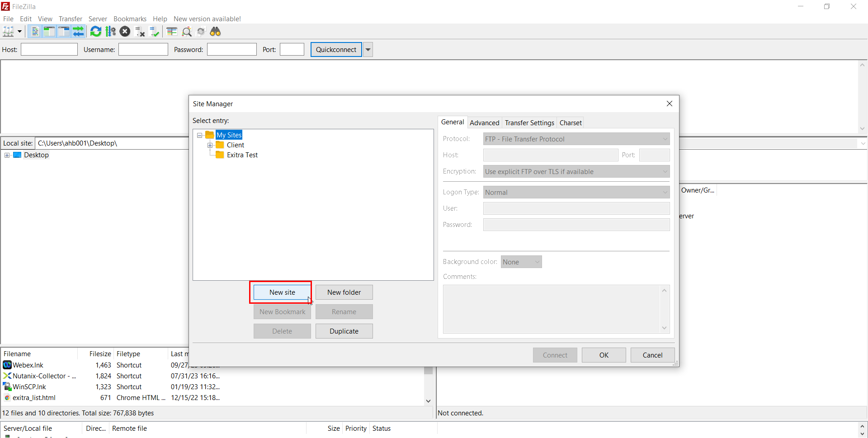Open the View menu

(x=45, y=19)
